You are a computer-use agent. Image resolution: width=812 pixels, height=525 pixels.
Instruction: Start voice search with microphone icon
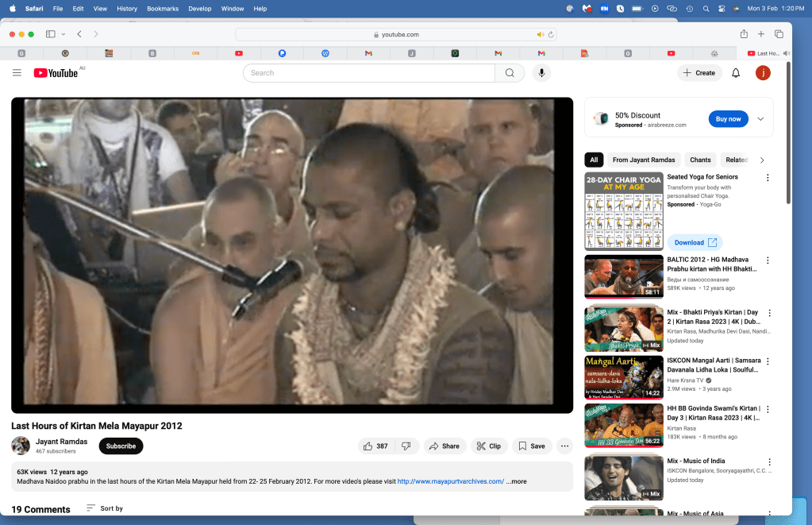coord(541,73)
